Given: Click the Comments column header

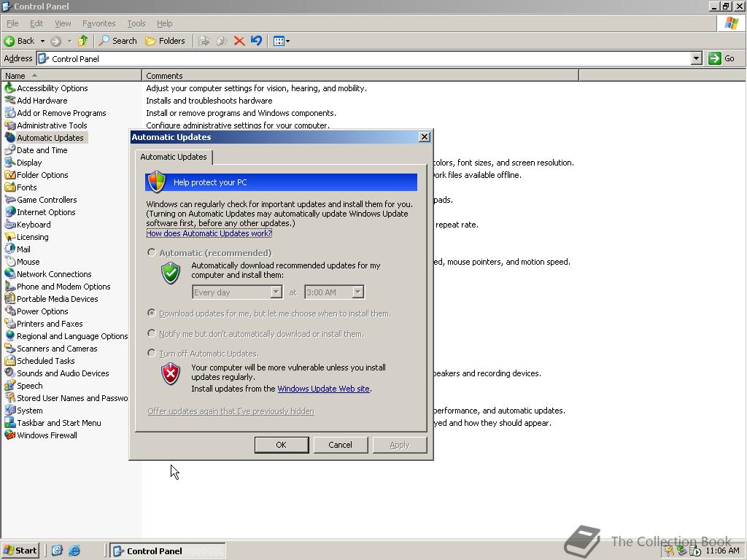Looking at the screenshot, I should coord(360,75).
